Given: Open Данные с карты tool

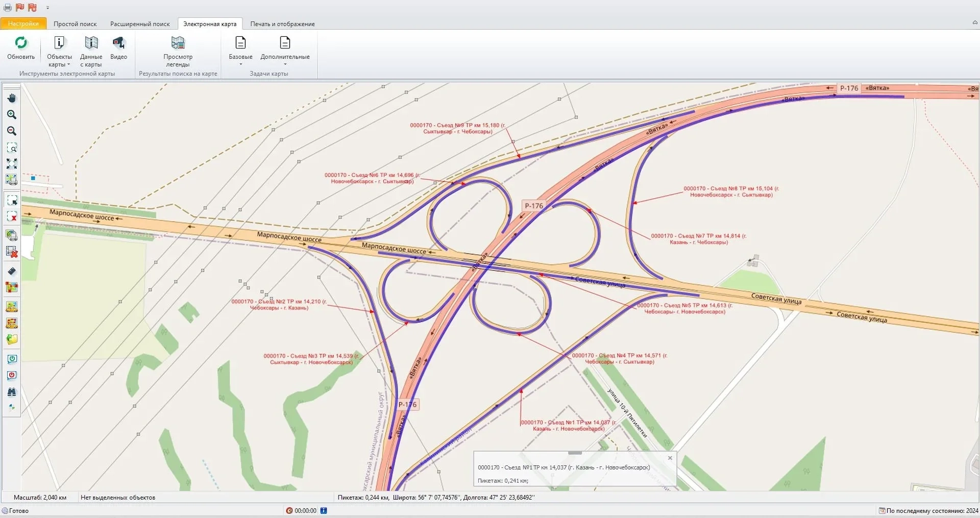Looking at the screenshot, I should click(91, 51).
